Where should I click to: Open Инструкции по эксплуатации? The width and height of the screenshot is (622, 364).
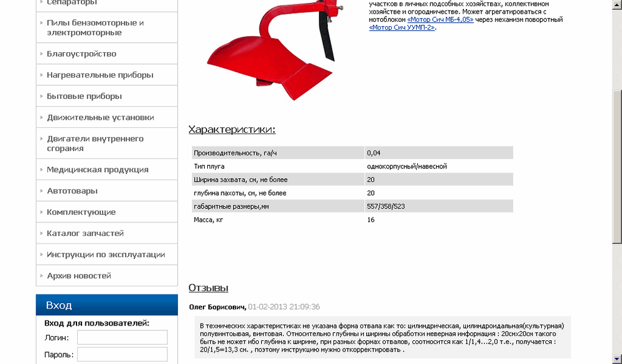pos(106,255)
